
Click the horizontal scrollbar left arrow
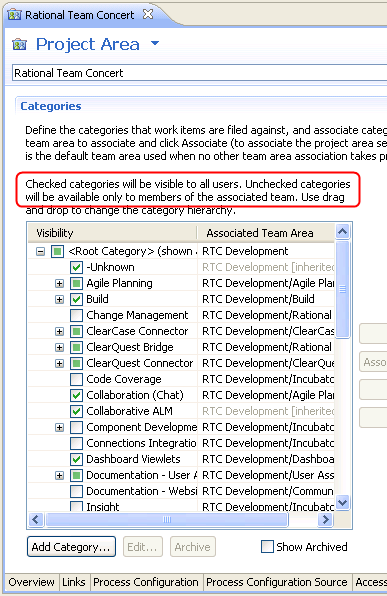click(x=36, y=519)
